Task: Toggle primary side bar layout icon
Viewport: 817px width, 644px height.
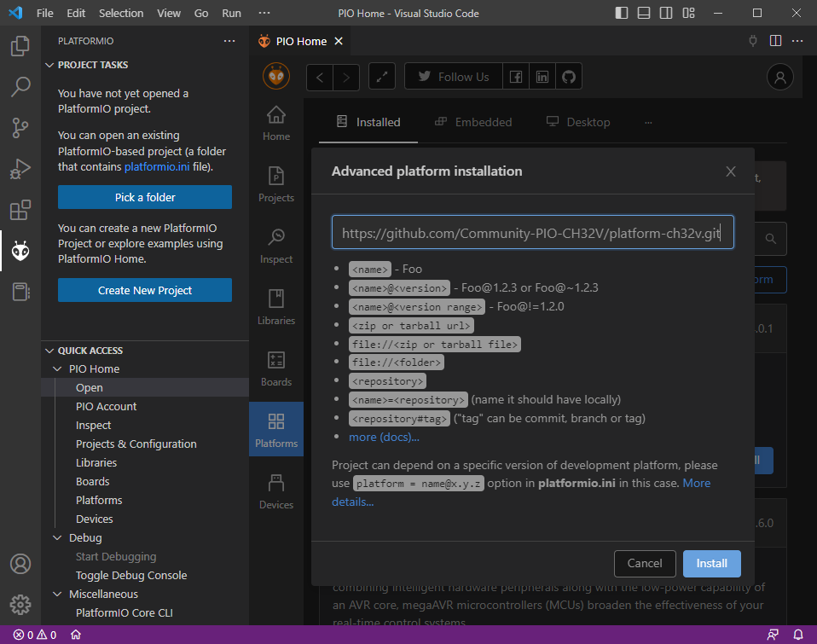Action: [x=622, y=13]
